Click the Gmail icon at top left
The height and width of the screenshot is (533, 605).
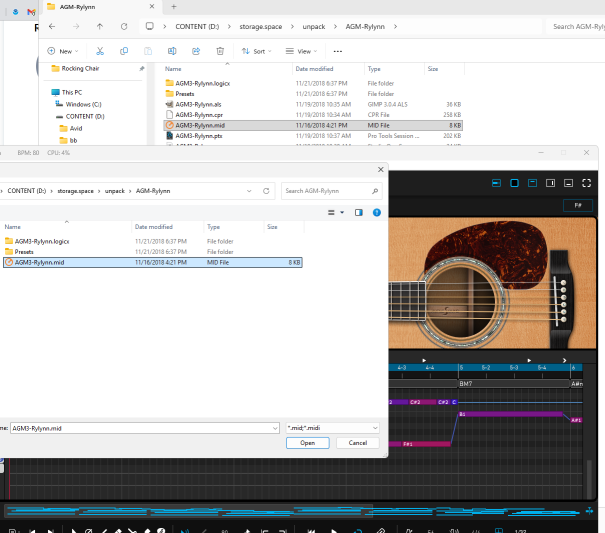(31, 12)
